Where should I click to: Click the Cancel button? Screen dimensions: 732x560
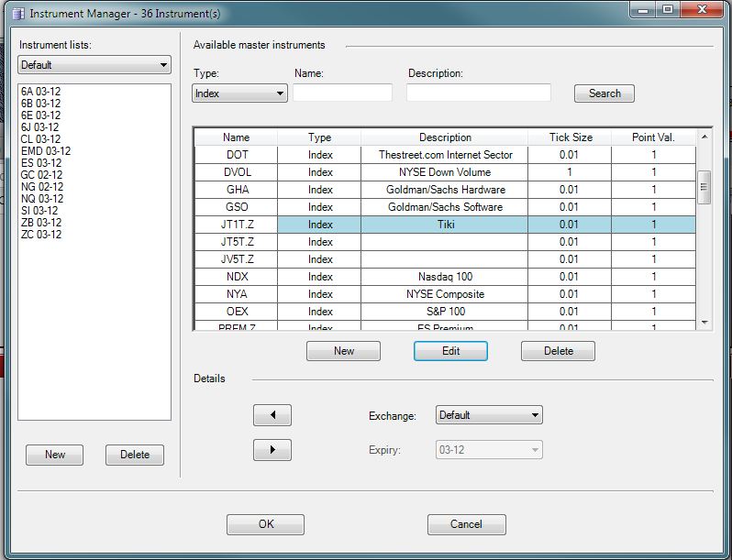coord(466,524)
